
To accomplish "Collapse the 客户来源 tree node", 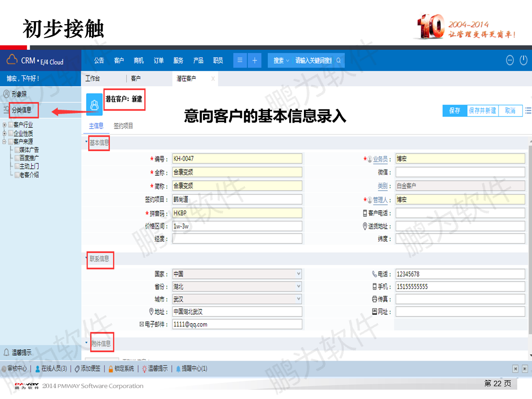I will pos(4,141).
